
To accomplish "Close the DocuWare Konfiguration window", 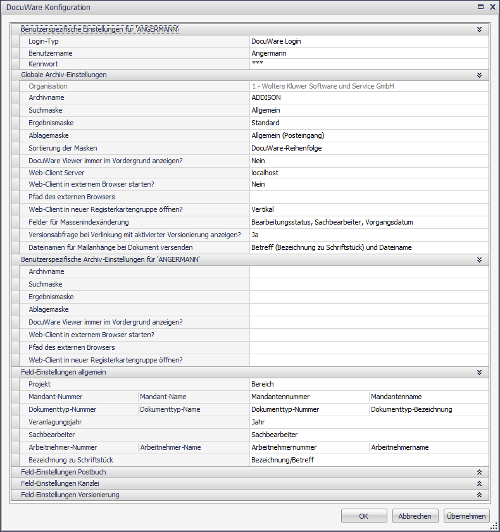I will point(493,7).
